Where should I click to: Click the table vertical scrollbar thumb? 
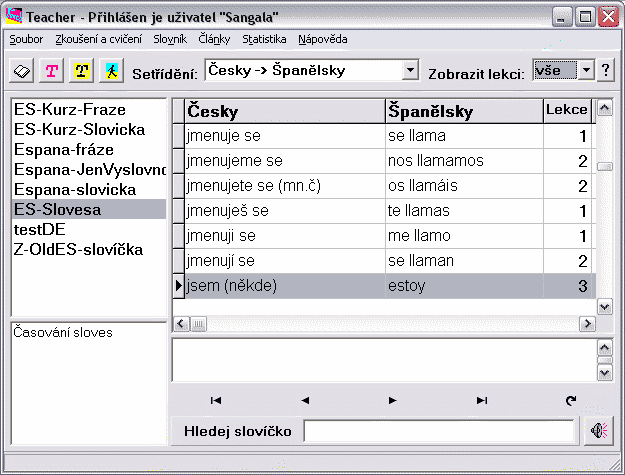click(x=604, y=167)
